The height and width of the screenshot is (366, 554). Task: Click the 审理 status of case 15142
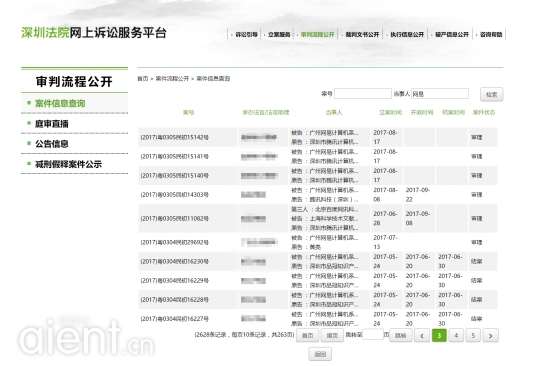coord(476,137)
